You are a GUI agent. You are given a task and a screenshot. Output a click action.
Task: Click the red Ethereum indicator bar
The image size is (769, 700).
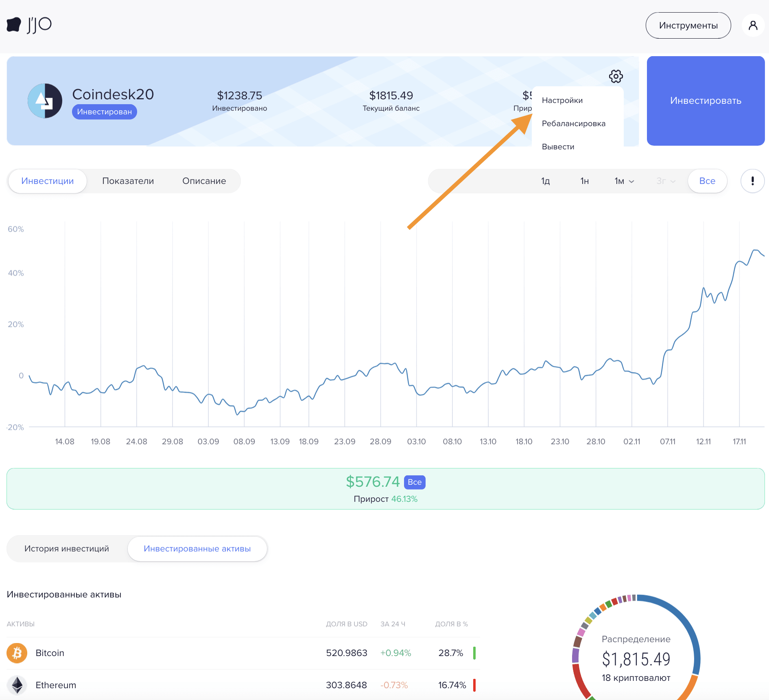pyautogui.click(x=474, y=685)
